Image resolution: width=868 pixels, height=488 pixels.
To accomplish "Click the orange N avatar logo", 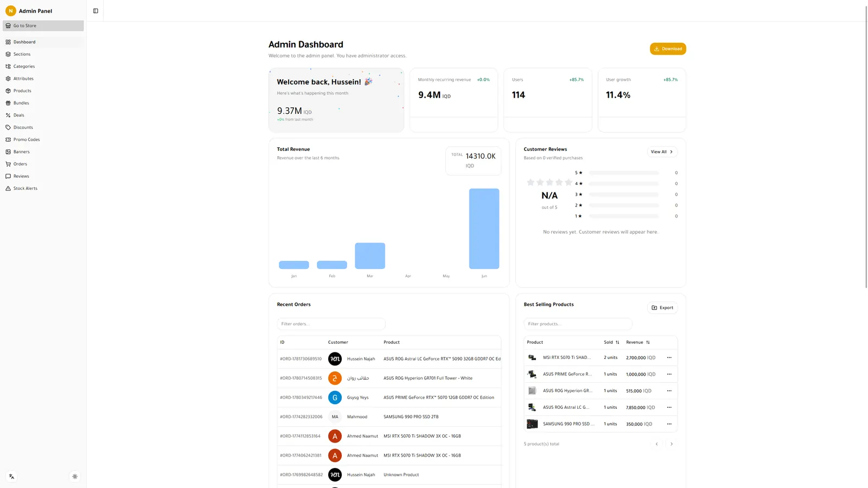I will 10,11.
